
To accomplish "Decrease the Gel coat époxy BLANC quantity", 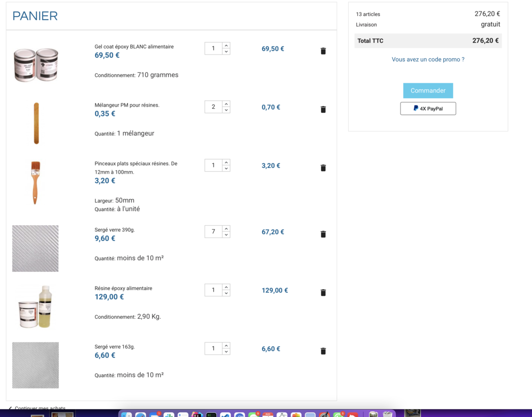I will tap(227, 51).
